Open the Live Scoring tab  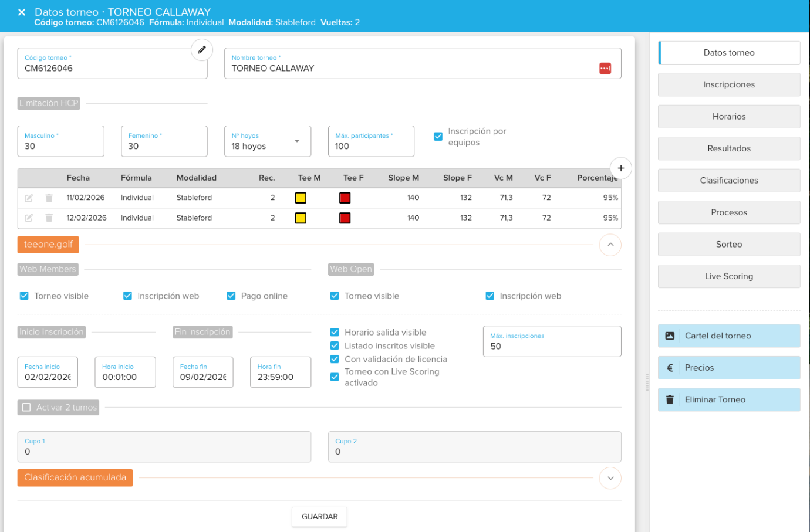point(728,277)
